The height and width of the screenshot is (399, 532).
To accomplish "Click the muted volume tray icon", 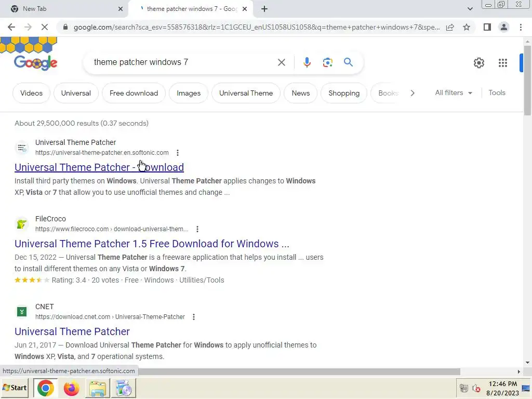I will tap(476, 388).
